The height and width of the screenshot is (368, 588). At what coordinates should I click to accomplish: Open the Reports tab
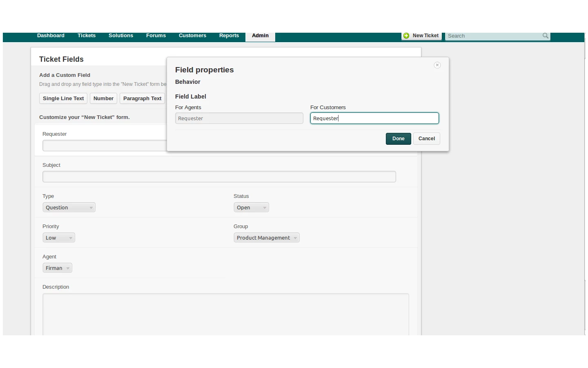pos(229,36)
